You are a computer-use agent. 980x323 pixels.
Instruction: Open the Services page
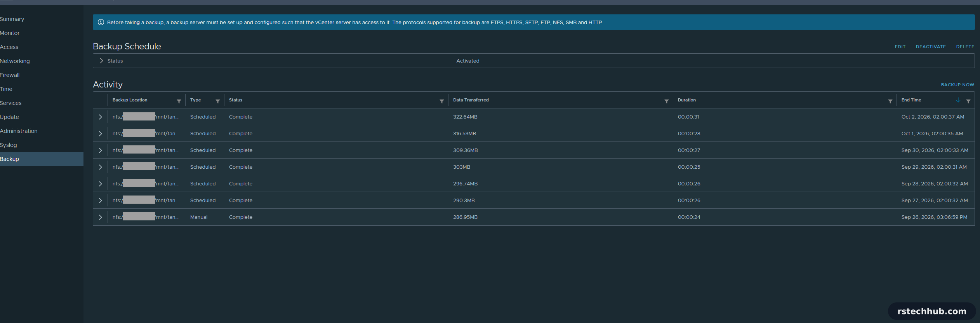point(10,103)
